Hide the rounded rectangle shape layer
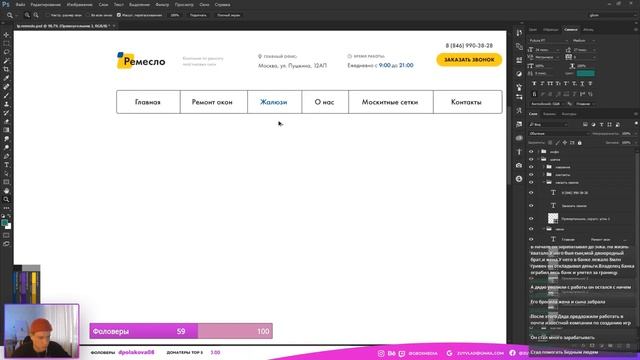 [x=531, y=218]
